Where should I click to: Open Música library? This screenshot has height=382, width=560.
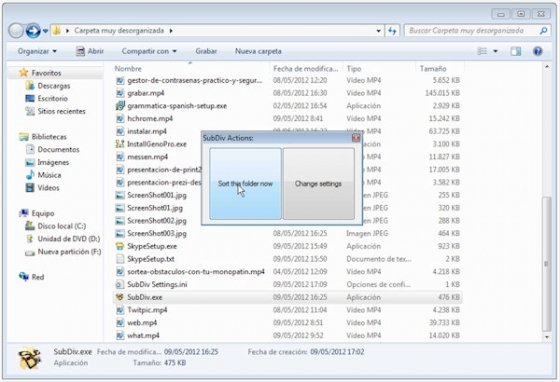pyautogui.click(x=49, y=175)
